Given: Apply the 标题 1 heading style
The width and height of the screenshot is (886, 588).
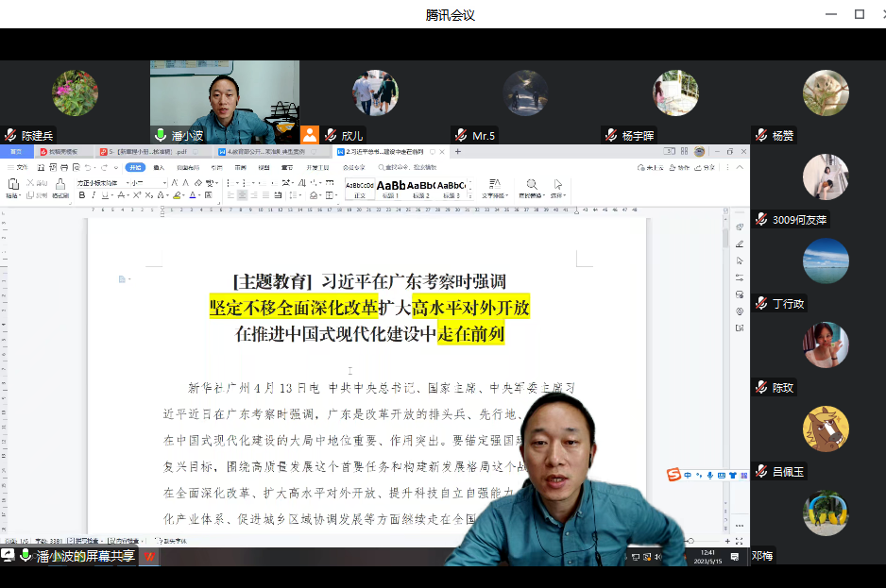Looking at the screenshot, I should click(x=391, y=189).
